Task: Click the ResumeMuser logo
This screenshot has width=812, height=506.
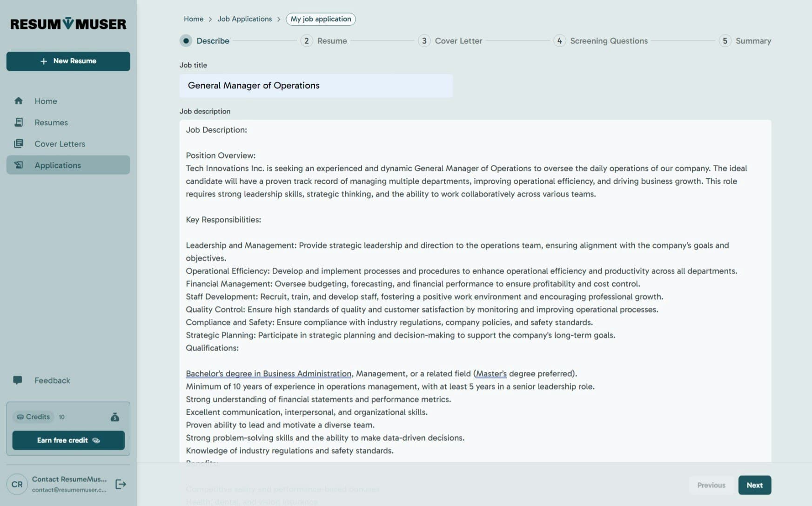Action: point(68,24)
